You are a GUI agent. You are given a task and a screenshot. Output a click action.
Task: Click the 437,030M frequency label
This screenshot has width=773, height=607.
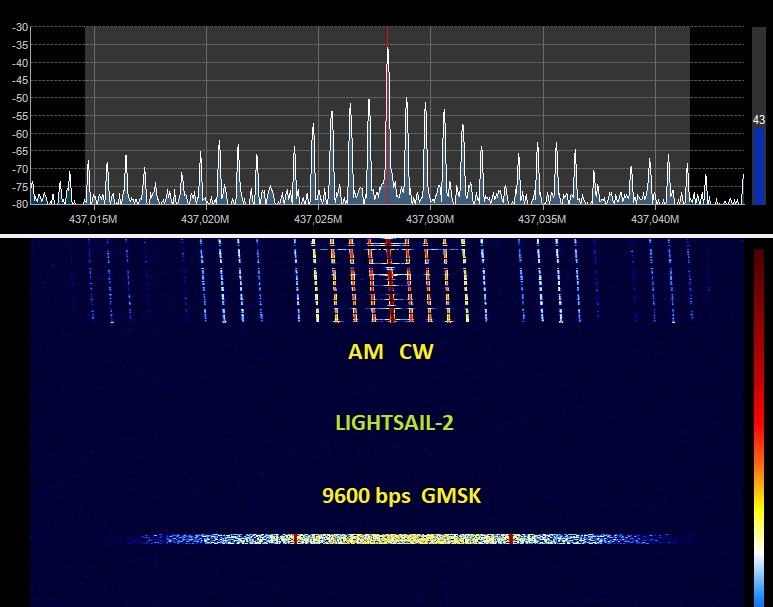(430, 219)
